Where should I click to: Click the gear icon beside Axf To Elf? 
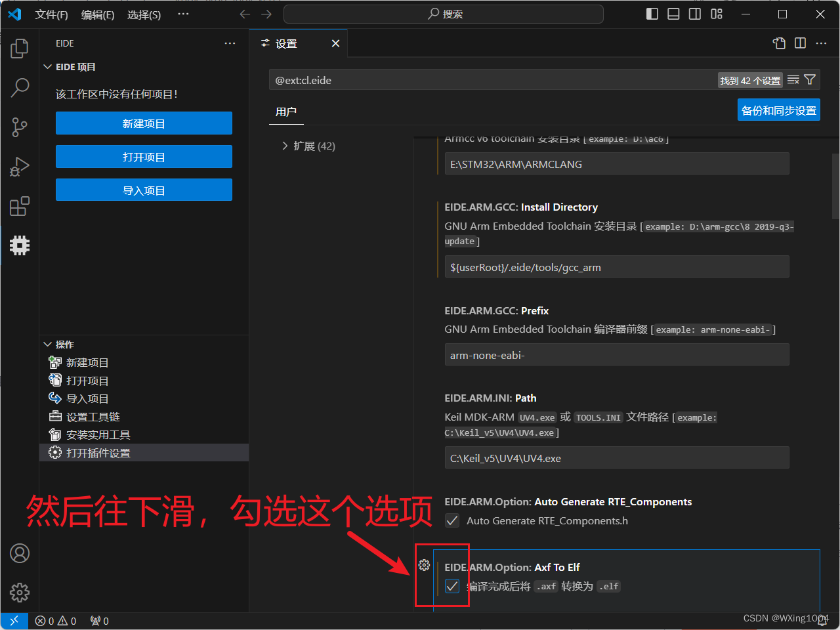(x=424, y=565)
